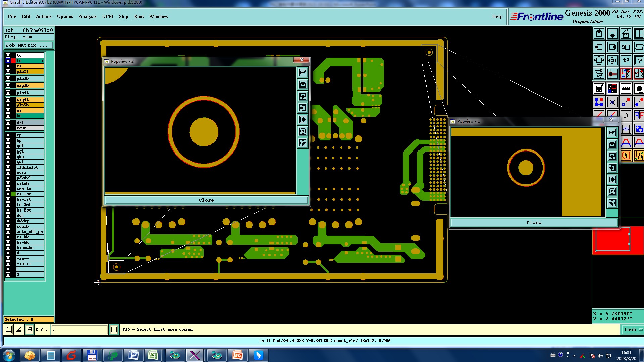644x362 pixels.
Task: Click the Home view icon
Action: 626,34
